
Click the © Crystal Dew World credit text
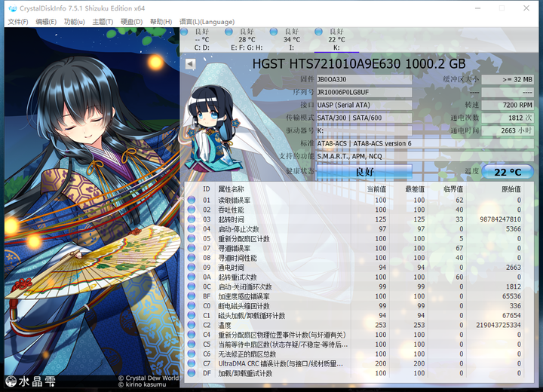coord(149,378)
